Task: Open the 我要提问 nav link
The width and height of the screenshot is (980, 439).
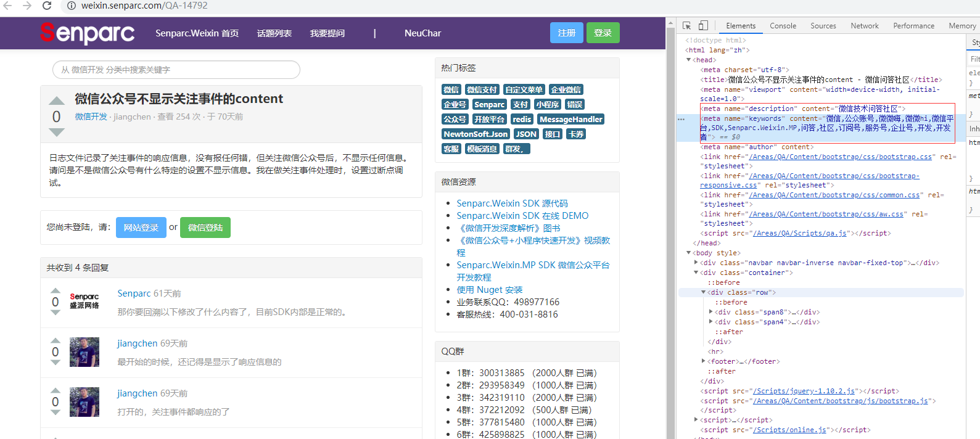Action: pyautogui.click(x=327, y=33)
